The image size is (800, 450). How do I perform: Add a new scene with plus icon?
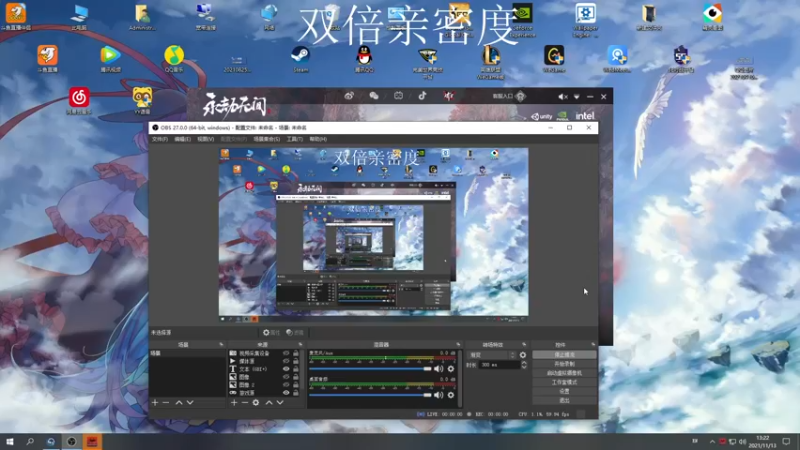pyautogui.click(x=155, y=403)
